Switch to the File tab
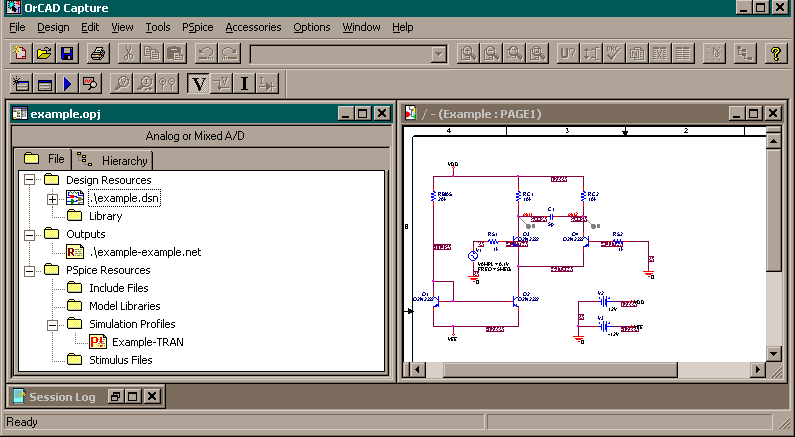795x437 pixels. click(43, 159)
